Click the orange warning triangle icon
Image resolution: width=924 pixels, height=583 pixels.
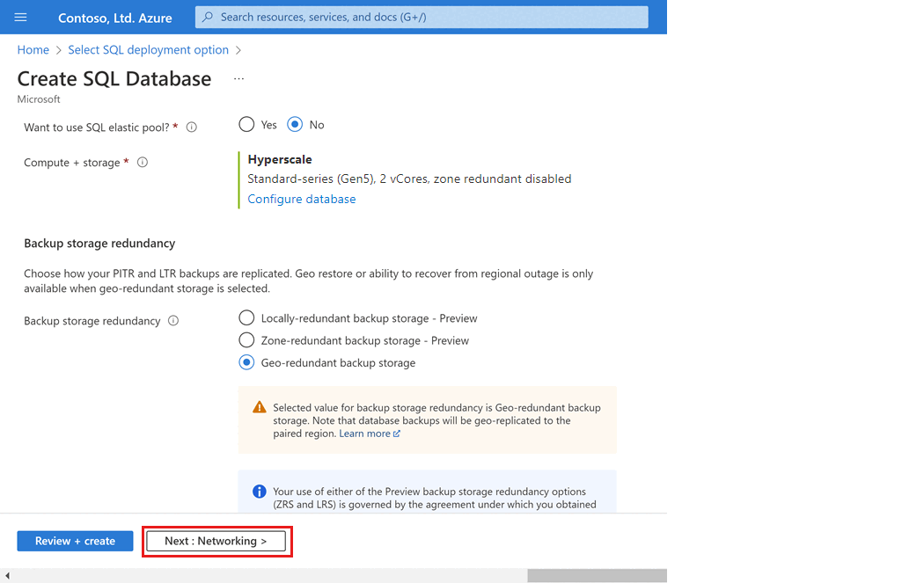260,408
